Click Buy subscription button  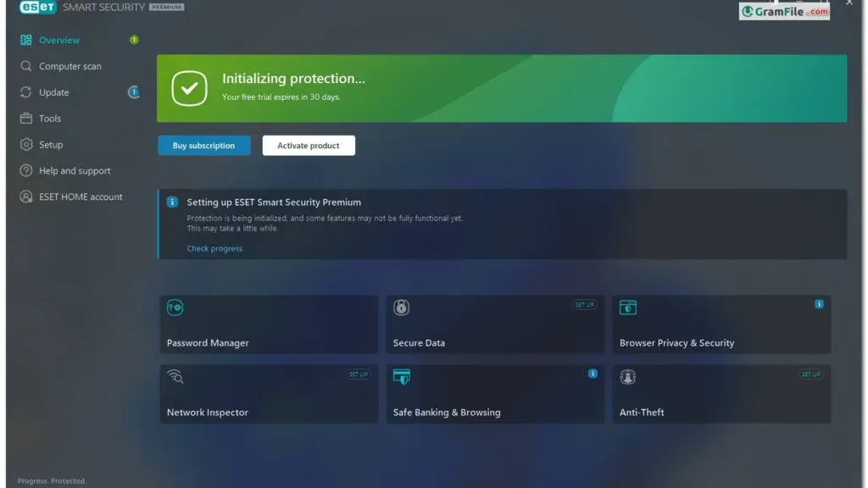click(x=203, y=146)
